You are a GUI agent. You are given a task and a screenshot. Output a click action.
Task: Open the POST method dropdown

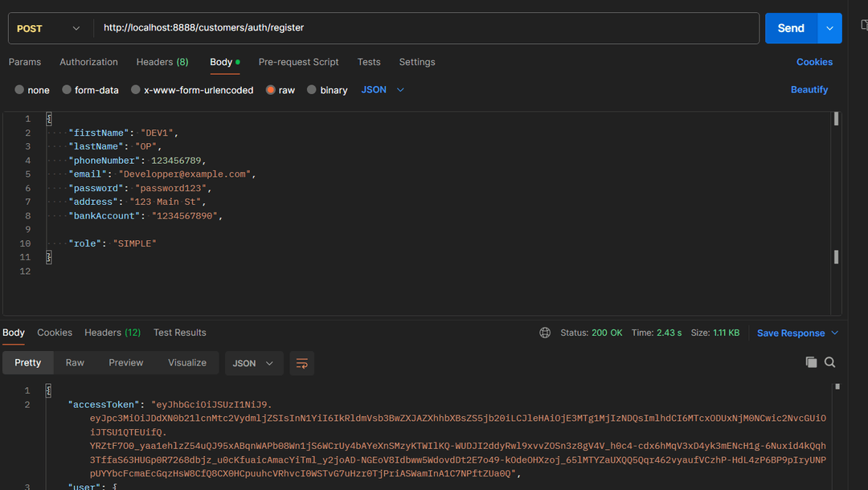point(48,28)
